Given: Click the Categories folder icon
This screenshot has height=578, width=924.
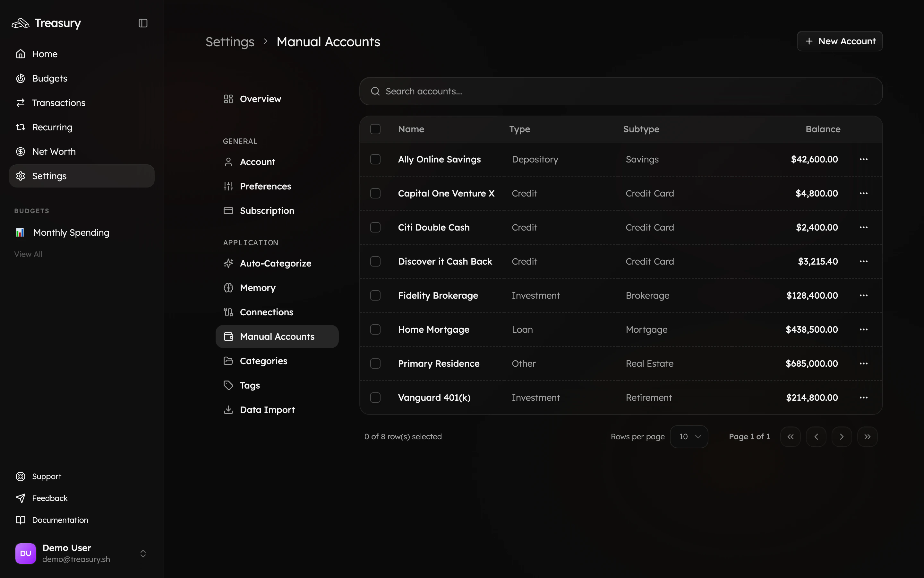Looking at the screenshot, I should (228, 361).
